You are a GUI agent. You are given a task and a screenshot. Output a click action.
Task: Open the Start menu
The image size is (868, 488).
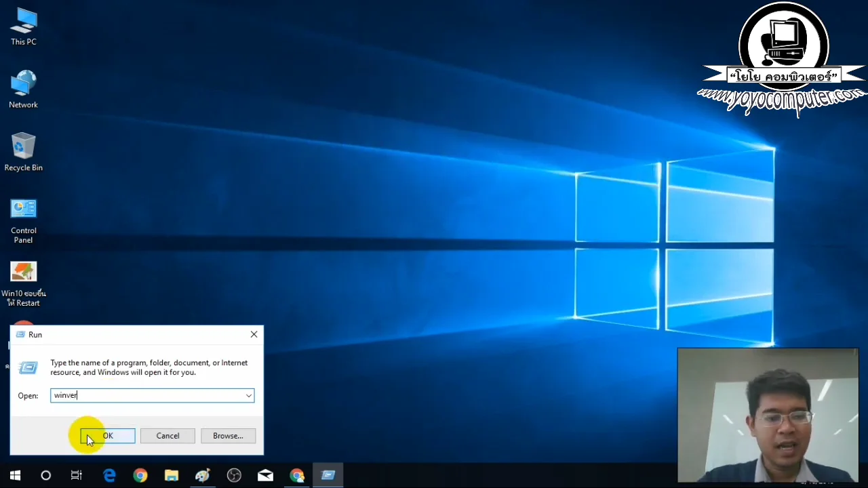pyautogui.click(x=15, y=475)
